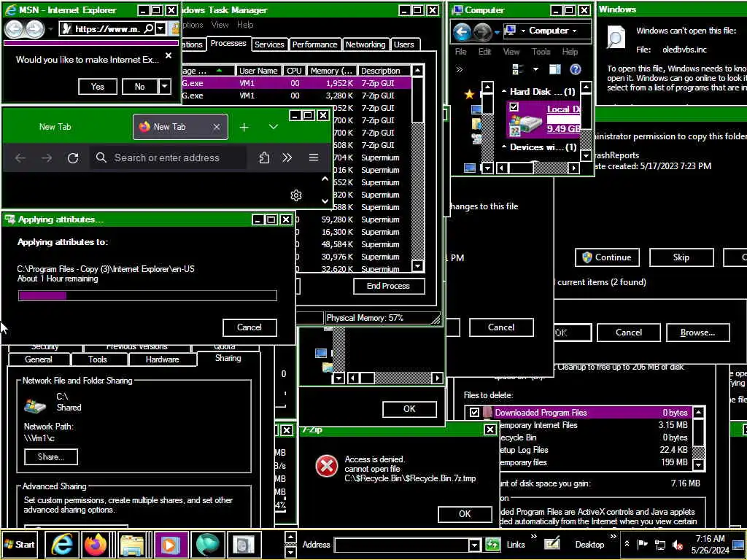Open the Firefox new tab settings gear

click(x=296, y=195)
